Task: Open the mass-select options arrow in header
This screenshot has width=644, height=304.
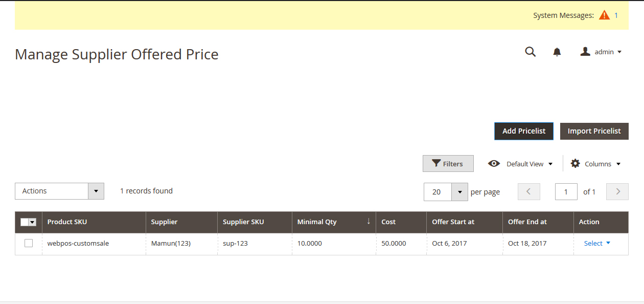Action: [33, 222]
